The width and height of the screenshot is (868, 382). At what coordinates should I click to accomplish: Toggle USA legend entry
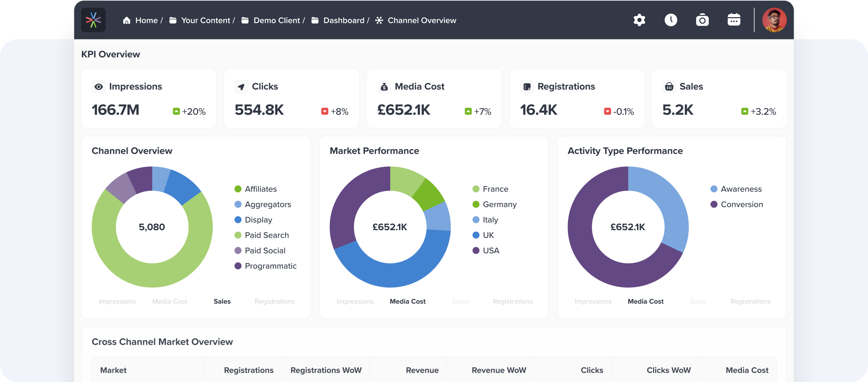486,250
